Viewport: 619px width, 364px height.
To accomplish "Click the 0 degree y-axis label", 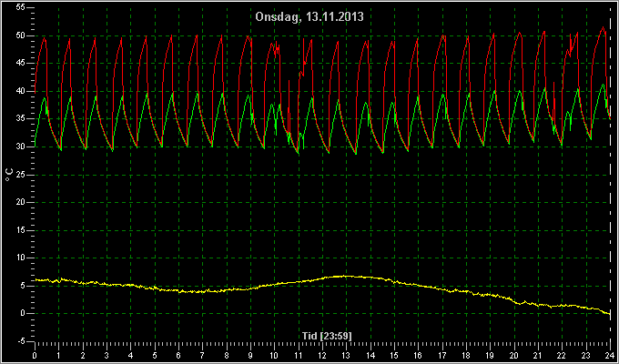I will coord(23,313).
